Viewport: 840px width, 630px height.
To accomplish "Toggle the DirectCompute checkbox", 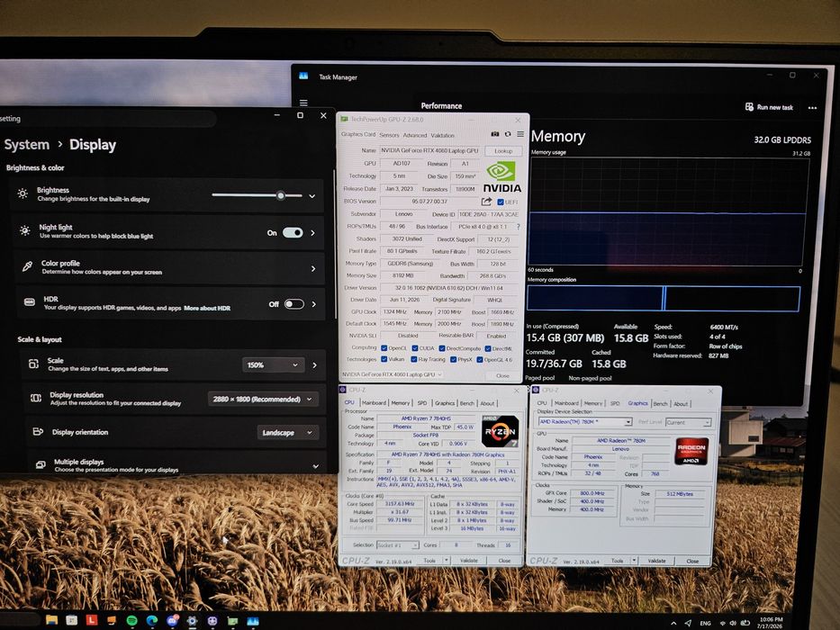I will (x=442, y=348).
